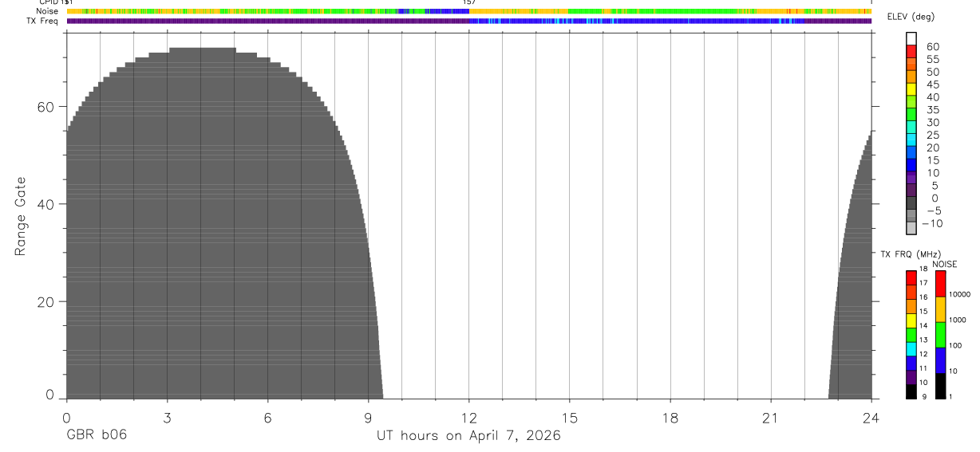Click the red top swatch of the NOISE color bar
Screen dimensions: 980x452
940,284
